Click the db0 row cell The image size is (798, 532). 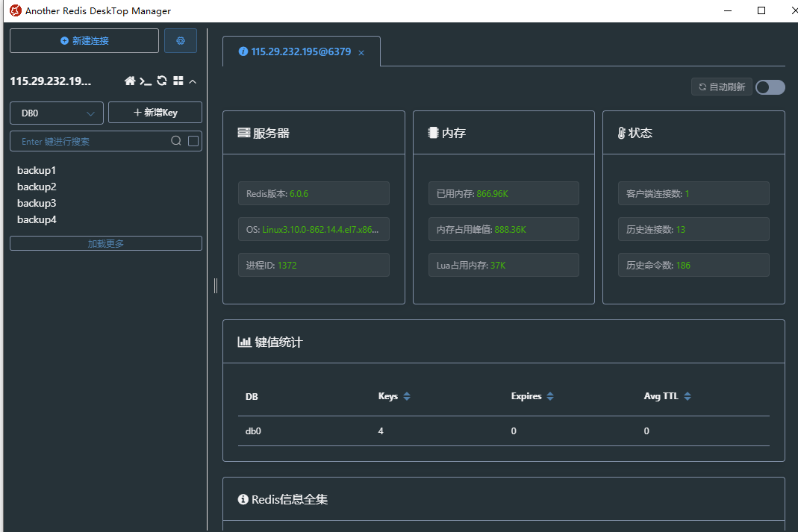click(x=253, y=431)
